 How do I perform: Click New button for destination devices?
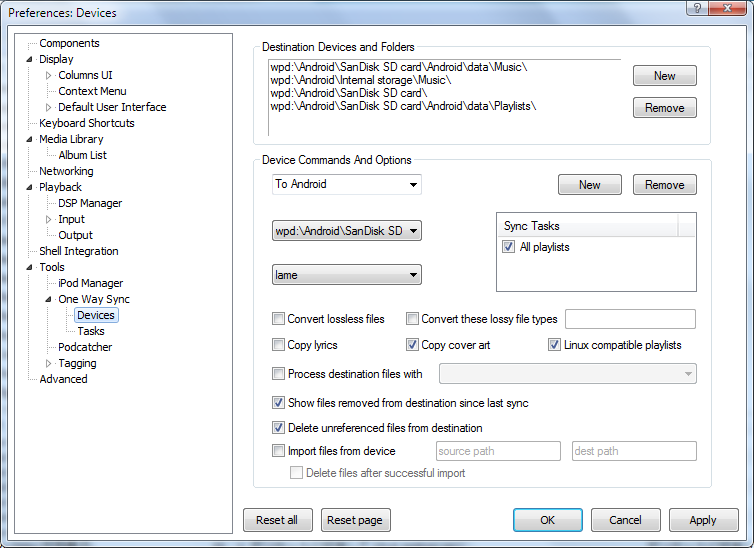point(664,76)
